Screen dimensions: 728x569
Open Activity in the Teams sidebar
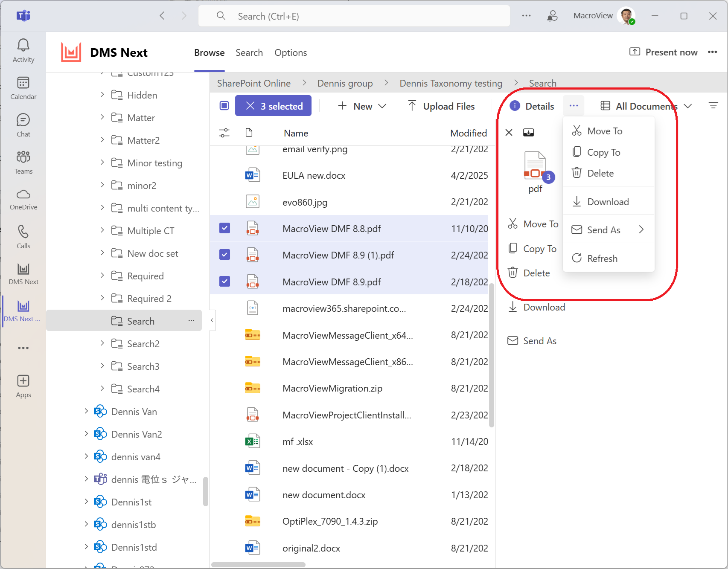tap(23, 51)
